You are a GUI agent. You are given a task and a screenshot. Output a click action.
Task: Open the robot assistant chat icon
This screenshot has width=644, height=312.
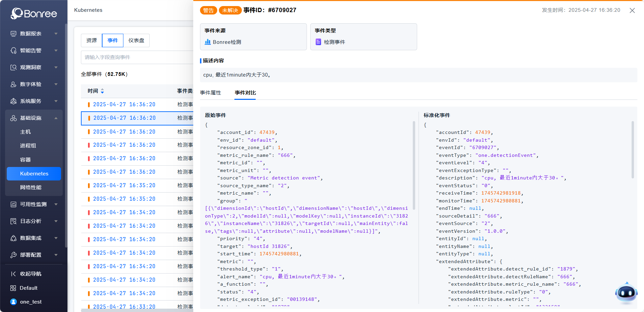(x=626, y=293)
